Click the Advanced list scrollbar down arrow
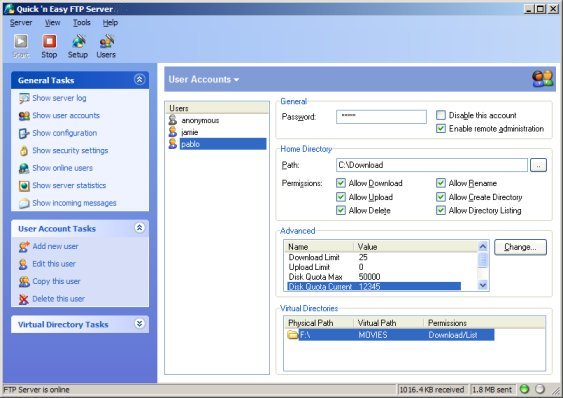 click(483, 285)
